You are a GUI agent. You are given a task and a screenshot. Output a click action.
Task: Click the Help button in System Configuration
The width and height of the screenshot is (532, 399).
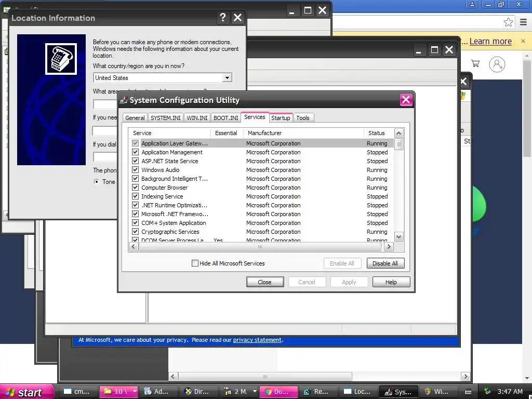(x=391, y=282)
